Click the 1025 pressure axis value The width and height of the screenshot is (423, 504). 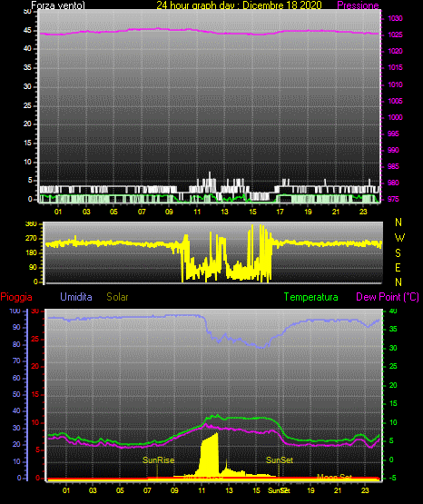(395, 35)
